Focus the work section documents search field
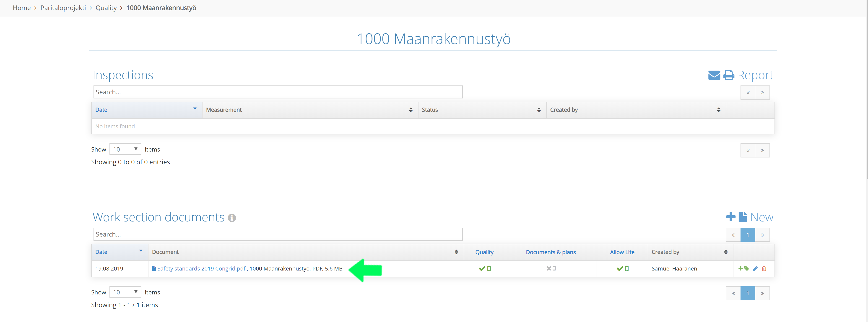The image size is (868, 322). coord(278,234)
